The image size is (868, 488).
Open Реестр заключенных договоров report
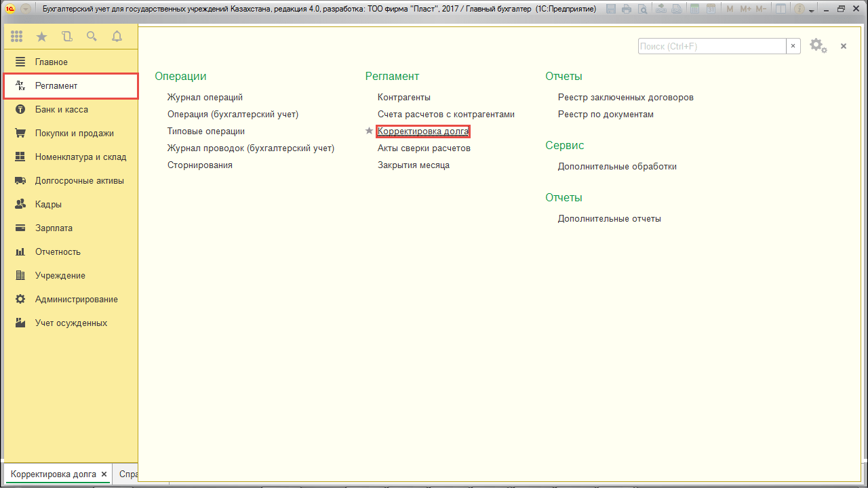tap(625, 97)
